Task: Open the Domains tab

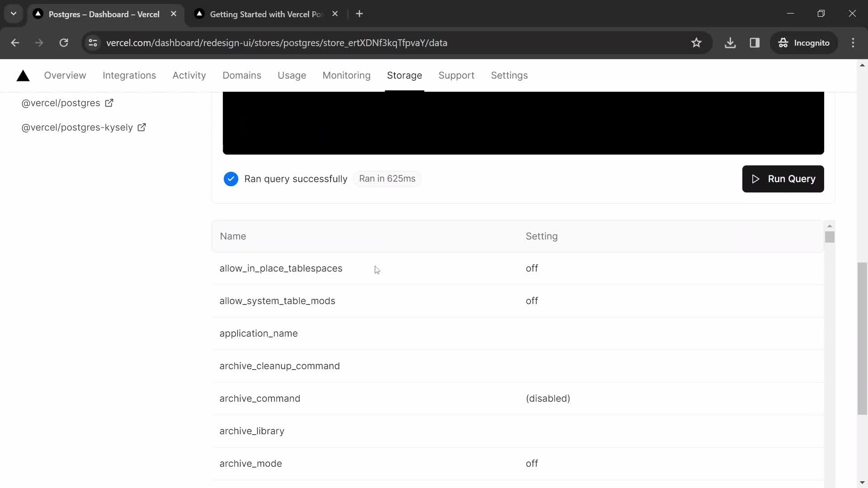Action: [242, 75]
